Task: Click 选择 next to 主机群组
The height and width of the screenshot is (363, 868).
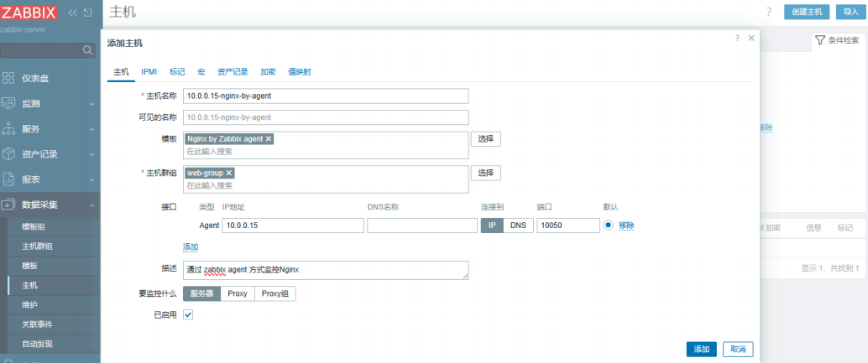Action: 485,173
